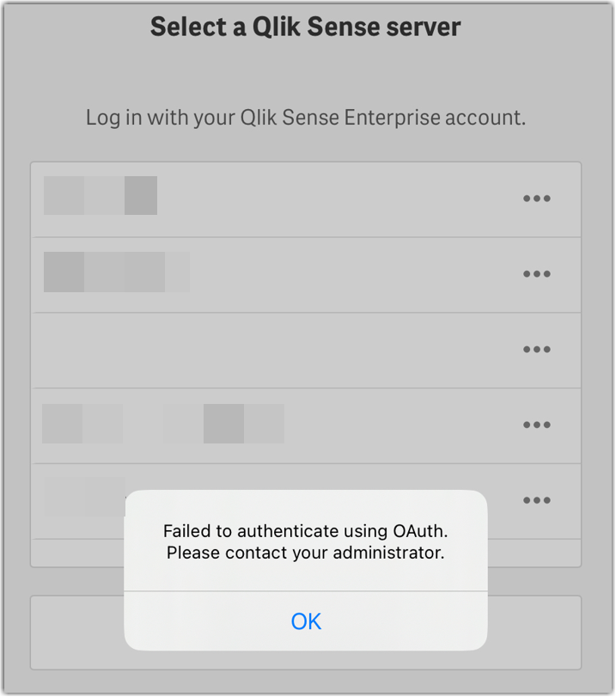Click the Select a Qlik Sense server heading
Screen dimensions: 616x697
[306, 27]
